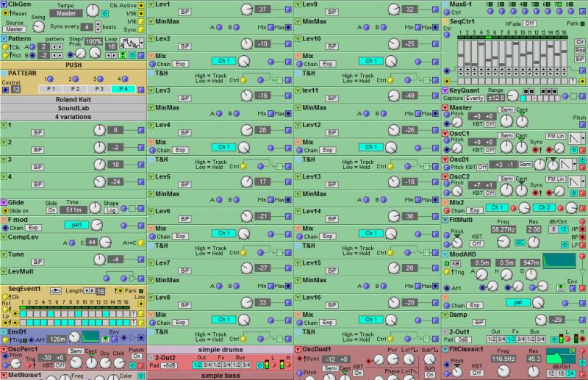588x380 pixels.
Task: Click the Mux8-1 Ctrl input connector
Action: (x=447, y=12)
